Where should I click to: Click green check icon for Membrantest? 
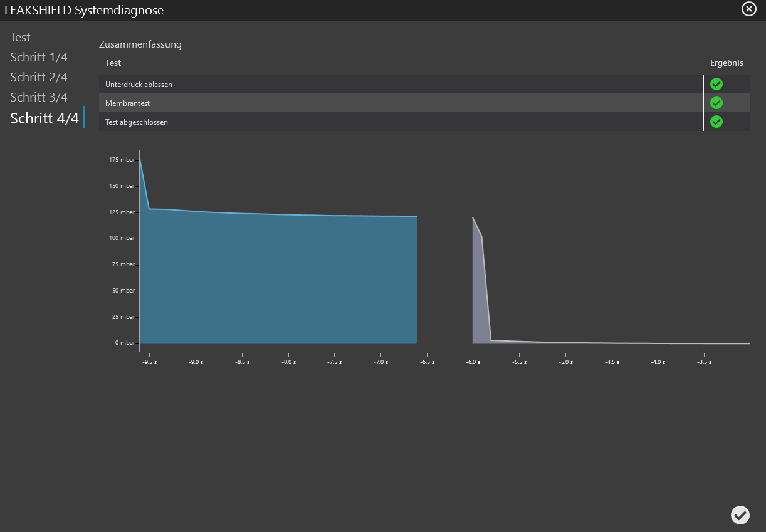(x=716, y=103)
